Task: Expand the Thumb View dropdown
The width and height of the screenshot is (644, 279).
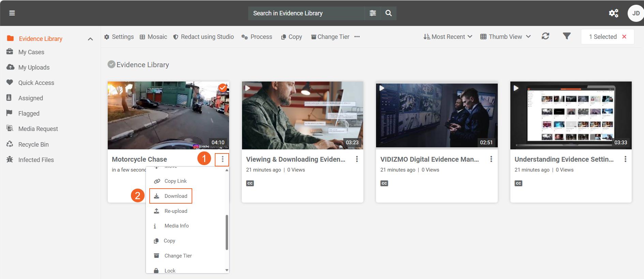Action: pyautogui.click(x=505, y=36)
